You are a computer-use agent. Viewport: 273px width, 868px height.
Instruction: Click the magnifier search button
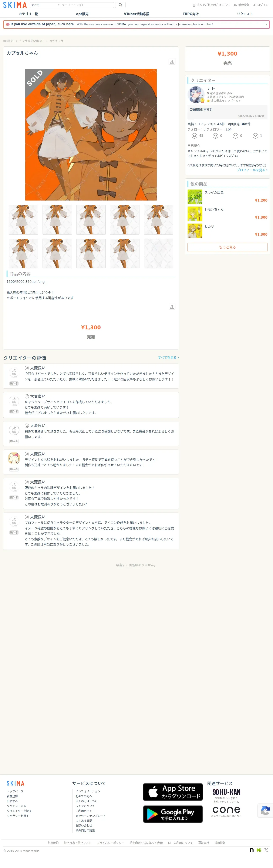pos(120,5)
